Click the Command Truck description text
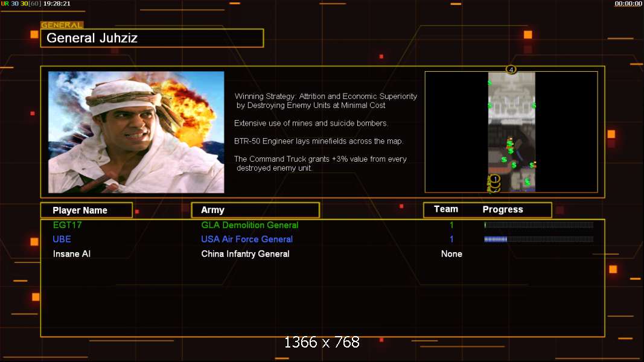The image size is (644, 362). click(320, 164)
